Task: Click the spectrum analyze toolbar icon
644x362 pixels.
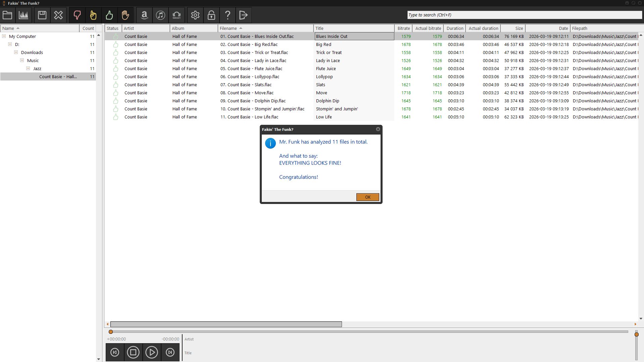Action: click(23, 15)
